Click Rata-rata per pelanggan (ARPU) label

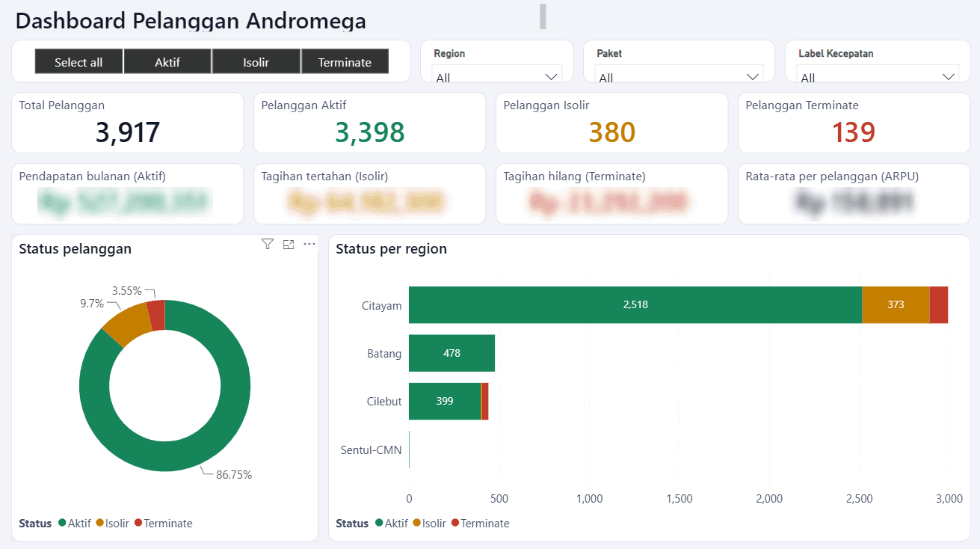[x=832, y=177]
